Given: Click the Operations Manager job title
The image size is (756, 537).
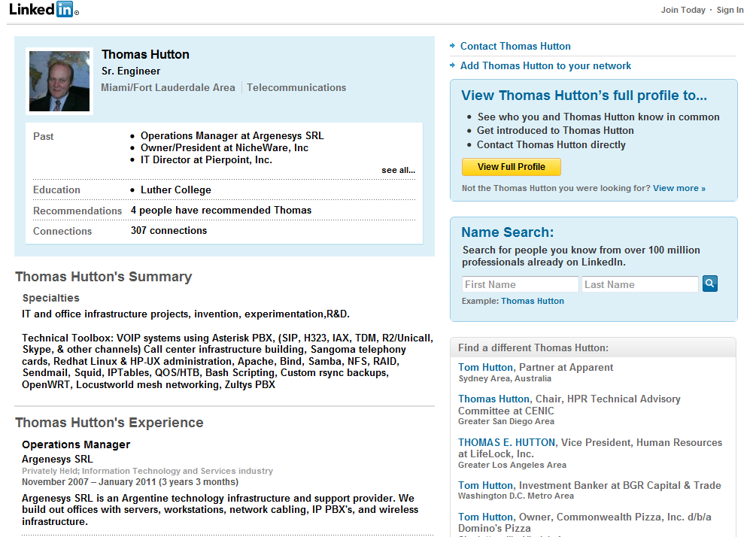Looking at the screenshot, I should click(x=76, y=444).
